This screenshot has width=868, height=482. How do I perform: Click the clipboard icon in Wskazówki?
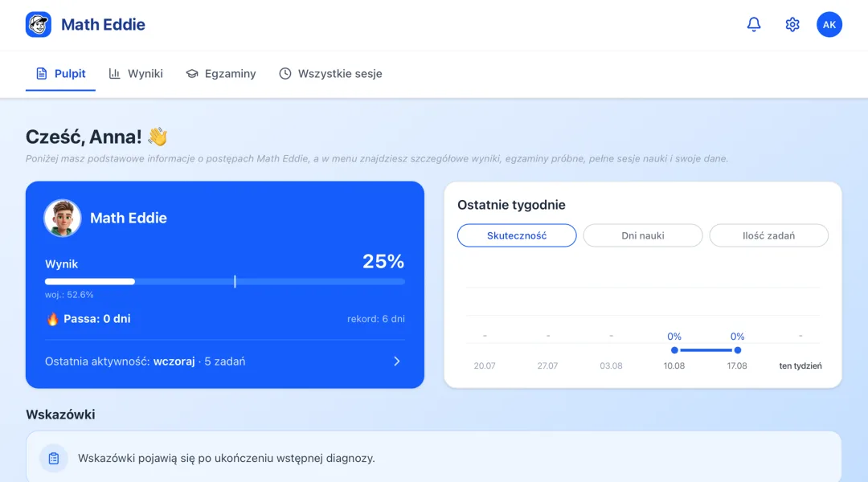[x=54, y=458]
